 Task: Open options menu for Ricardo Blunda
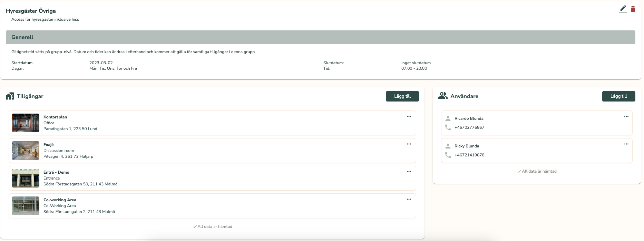coord(626,116)
